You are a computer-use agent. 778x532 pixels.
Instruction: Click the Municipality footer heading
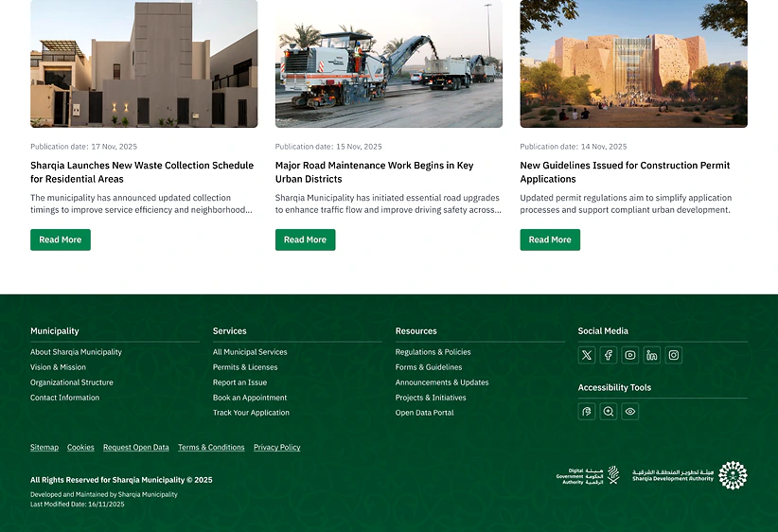55,331
